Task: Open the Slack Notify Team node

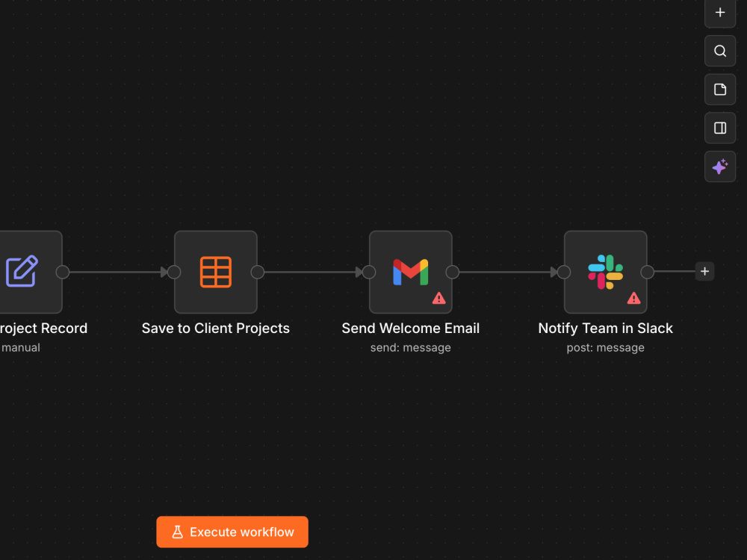Action: pos(605,272)
